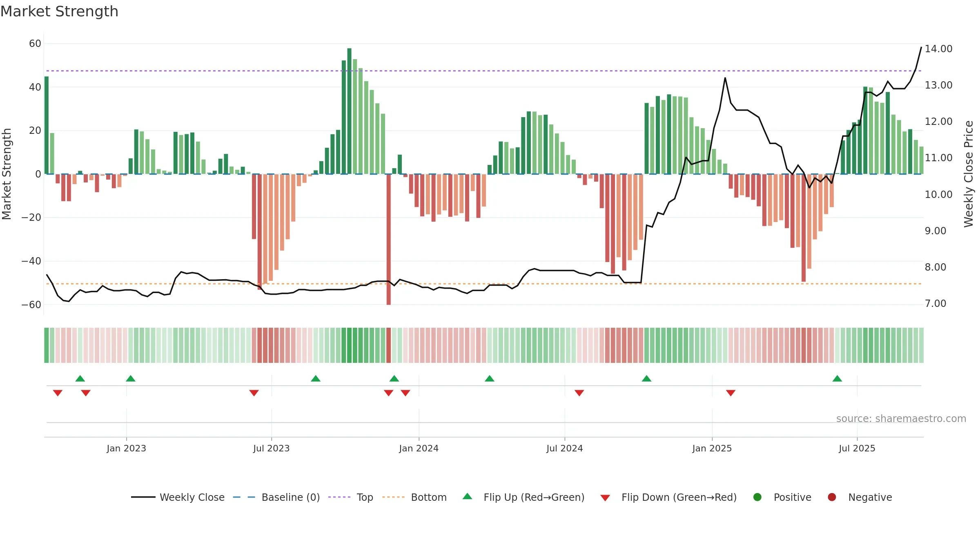Click the deepest red bar reaching −60
Viewport: 980px width, 551px height.
[x=389, y=239]
